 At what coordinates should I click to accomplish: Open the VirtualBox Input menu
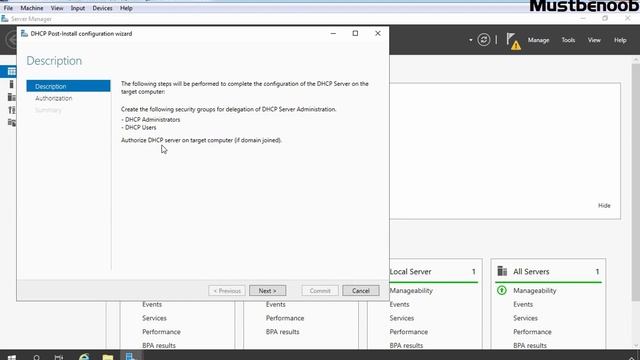pos(78,8)
